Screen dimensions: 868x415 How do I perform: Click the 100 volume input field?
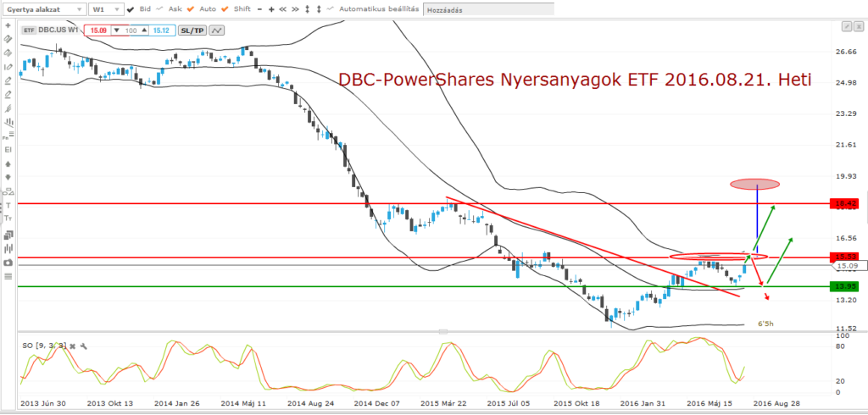[131, 31]
